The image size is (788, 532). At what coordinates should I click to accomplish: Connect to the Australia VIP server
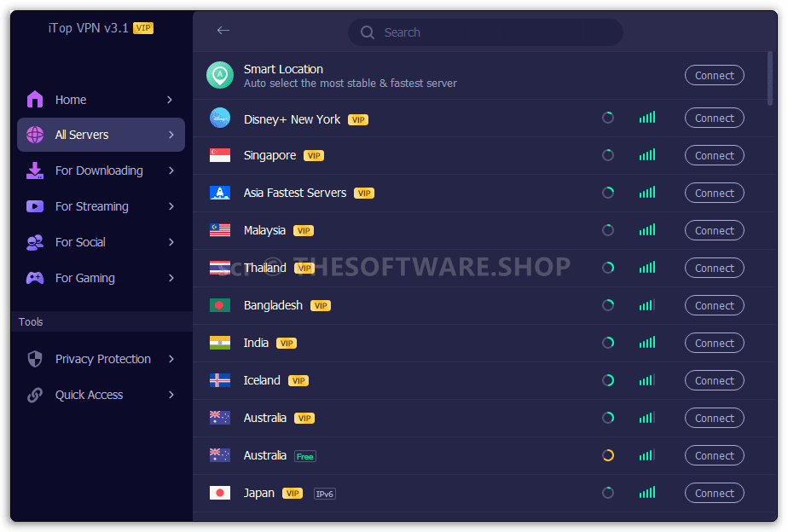point(714,418)
